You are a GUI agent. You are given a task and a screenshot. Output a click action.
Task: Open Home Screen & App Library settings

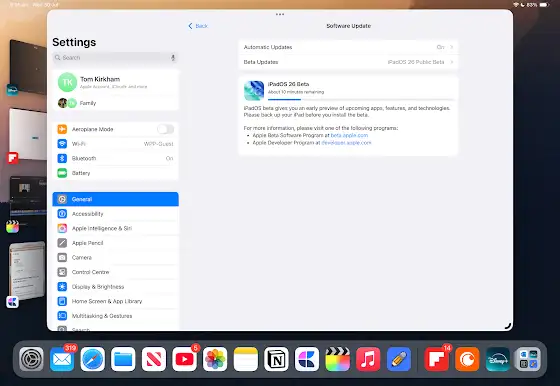(x=115, y=301)
